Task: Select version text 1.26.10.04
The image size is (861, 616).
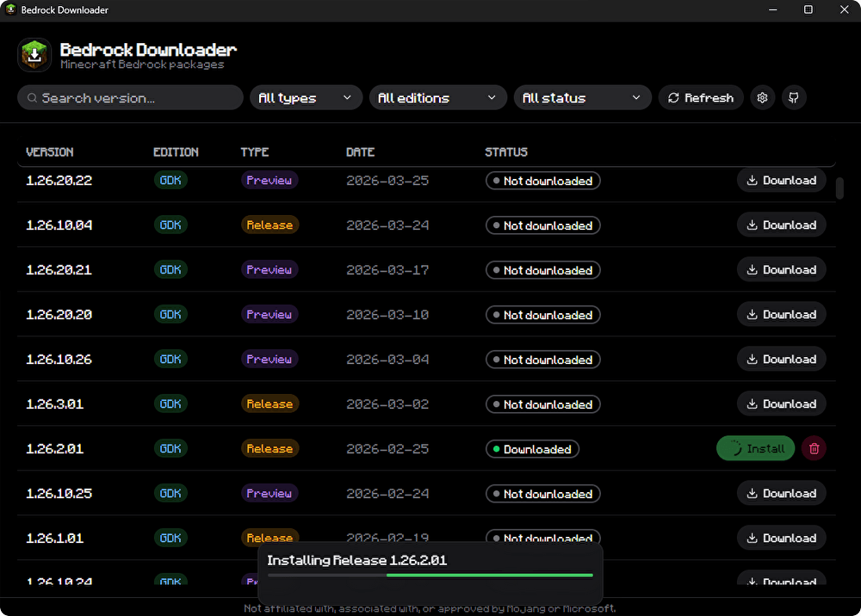Action: pos(59,225)
